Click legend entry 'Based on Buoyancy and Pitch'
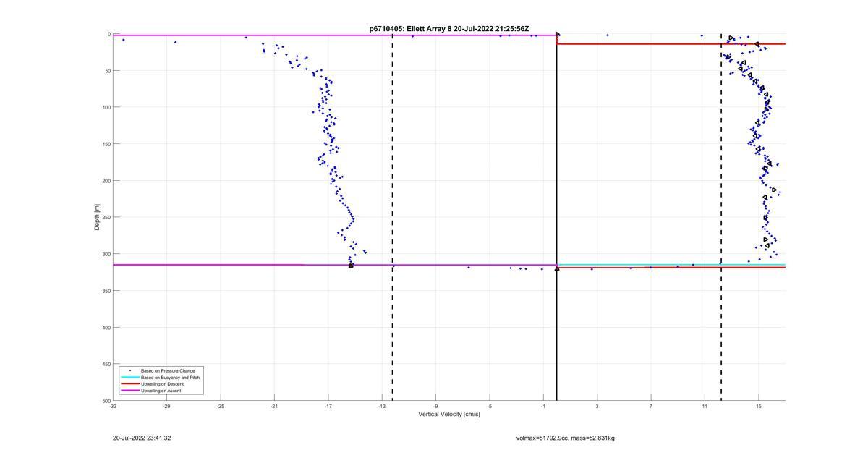This screenshot has width=868, height=450. 170,378
